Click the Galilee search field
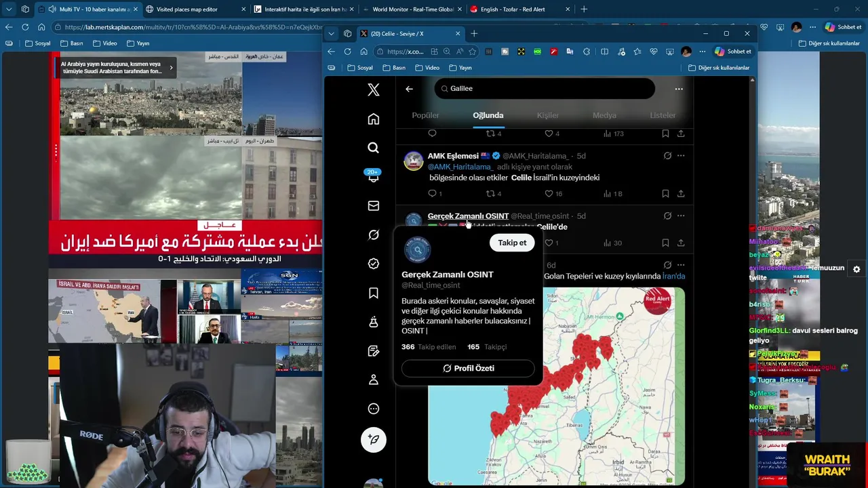Viewport: 868px width, 488px height. pyautogui.click(x=545, y=89)
